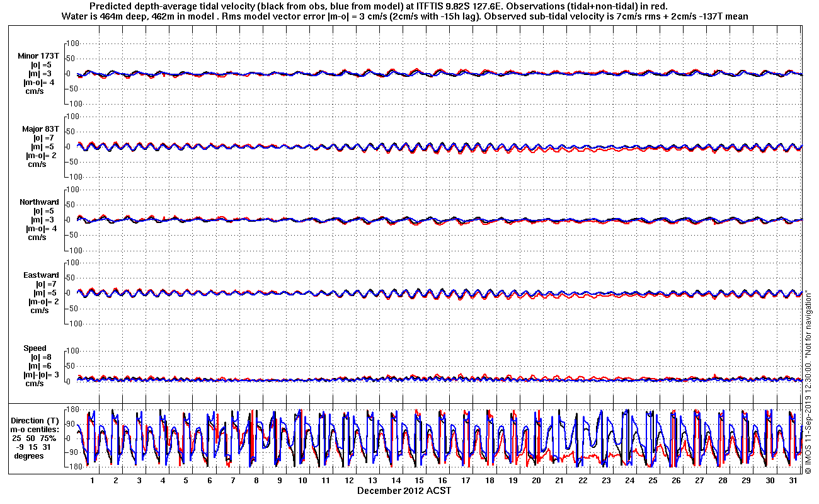Select the "Major 83T" panel label

tap(41, 129)
